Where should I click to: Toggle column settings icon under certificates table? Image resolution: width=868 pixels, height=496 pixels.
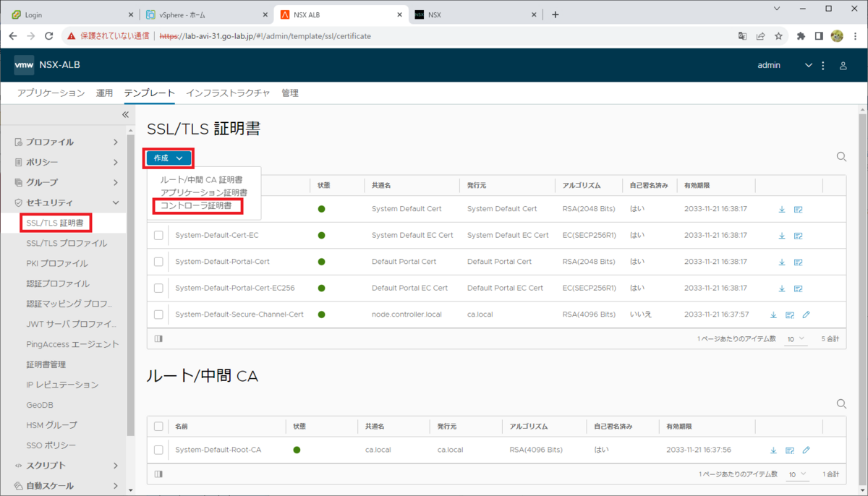tap(158, 338)
